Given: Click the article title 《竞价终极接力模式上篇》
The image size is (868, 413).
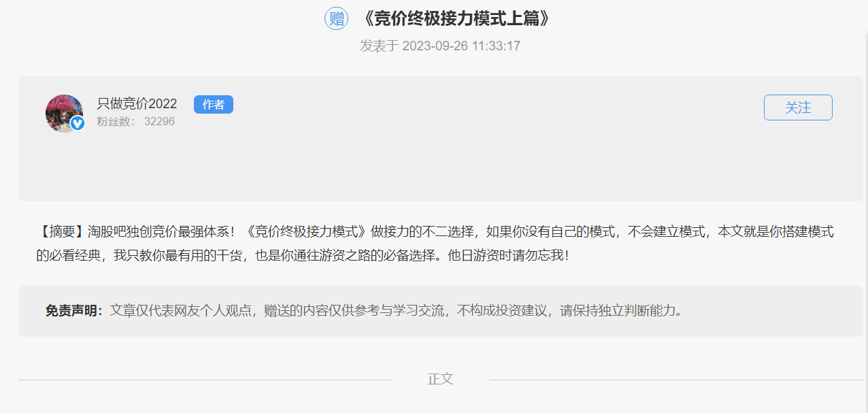Looking at the screenshot, I should point(455,18).
